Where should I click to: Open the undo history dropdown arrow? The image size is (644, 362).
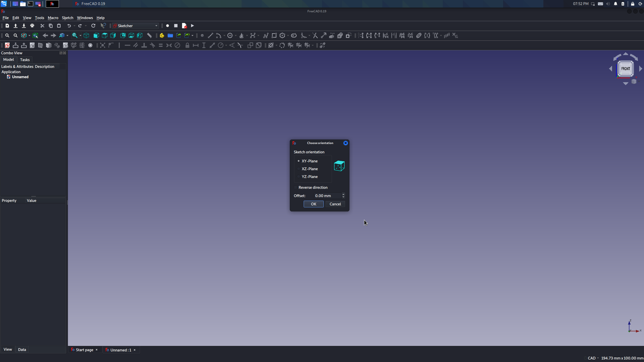74,26
